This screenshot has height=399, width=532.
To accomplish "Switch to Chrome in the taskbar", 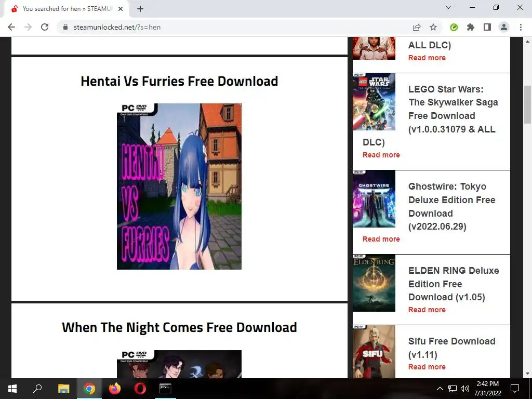I will [x=89, y=389].
